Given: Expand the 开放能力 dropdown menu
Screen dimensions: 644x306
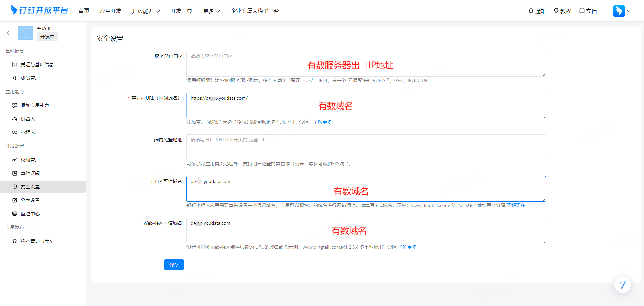Looking at the screenshot, I should [146, 11].
